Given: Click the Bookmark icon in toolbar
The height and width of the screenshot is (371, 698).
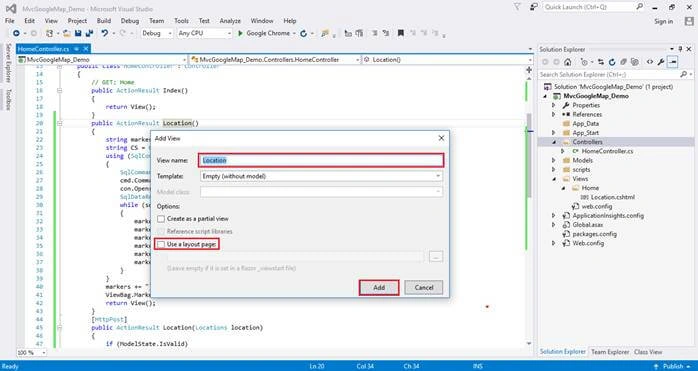Looking at the screenshot, I should point(401,33).
